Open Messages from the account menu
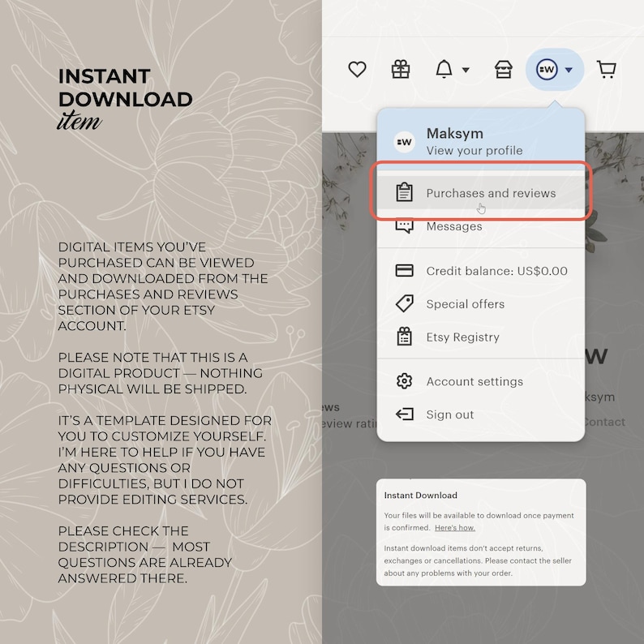The height and width of the screenshot is (644, 644). pos(480,226)
